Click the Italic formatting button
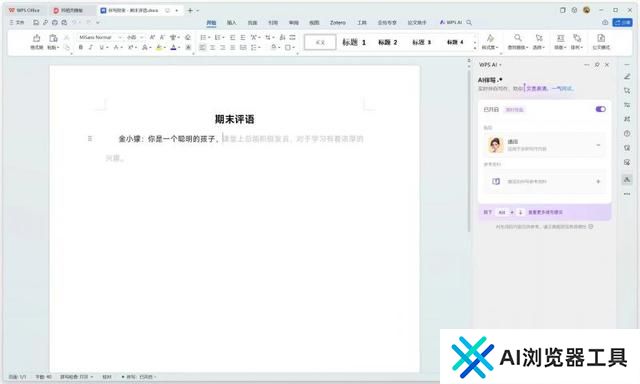This screenshot has width=640, height=384. 91,48
